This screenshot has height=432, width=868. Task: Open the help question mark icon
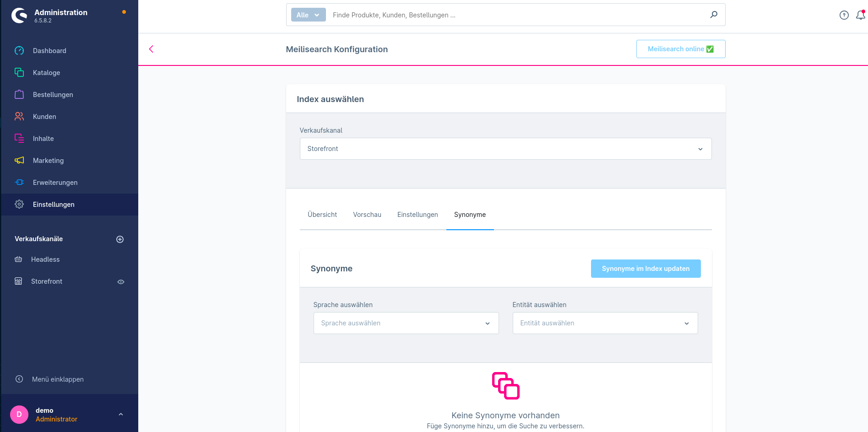(x=844, y=15)
